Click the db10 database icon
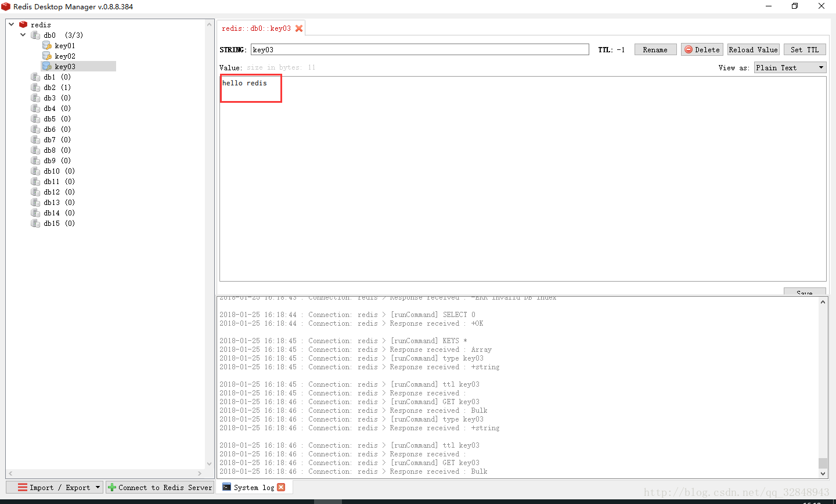Image resolution: width=836 pixels, height=504 pixels. [35, 171]
